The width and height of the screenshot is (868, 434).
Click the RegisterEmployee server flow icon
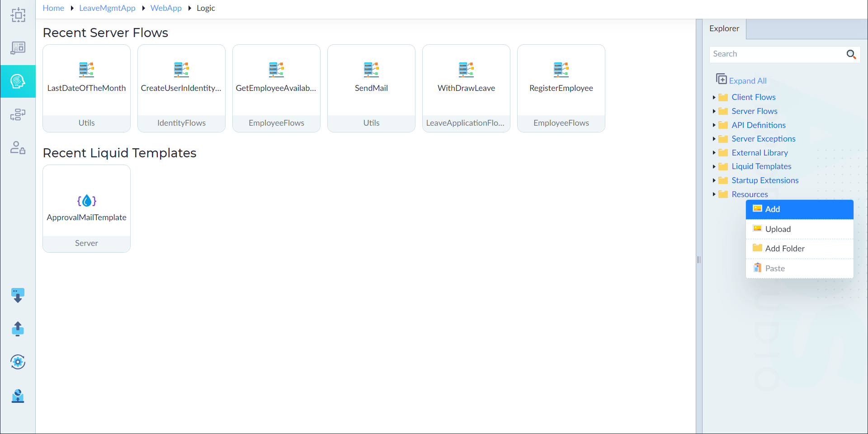pyautogui.click(x=561, y=70)
